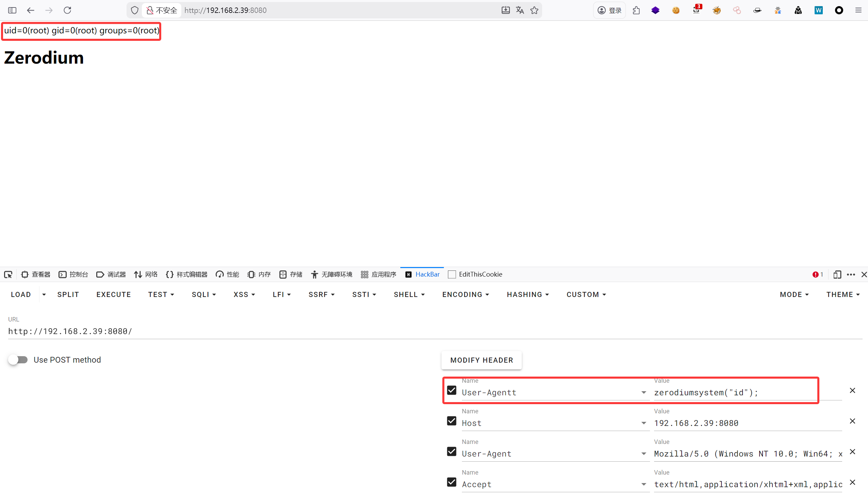868x496 pixels.
Task: Open Firefox hamburger application menu
Action: point(858,10)
